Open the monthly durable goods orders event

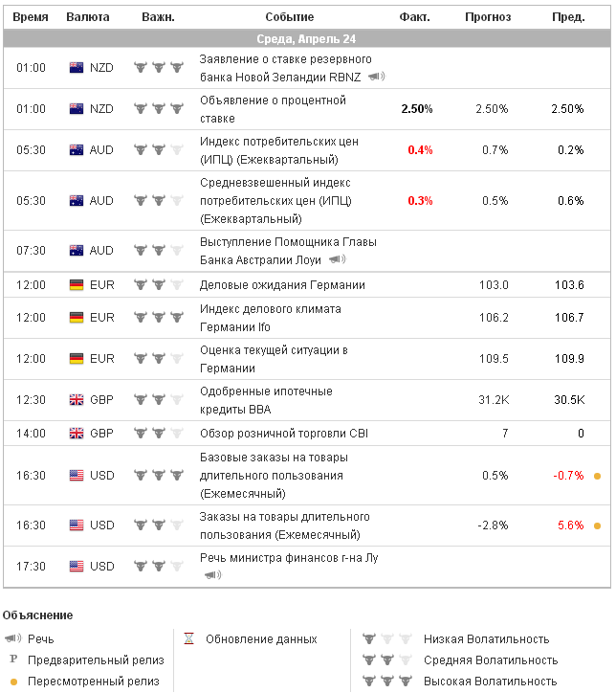(284, 525)
